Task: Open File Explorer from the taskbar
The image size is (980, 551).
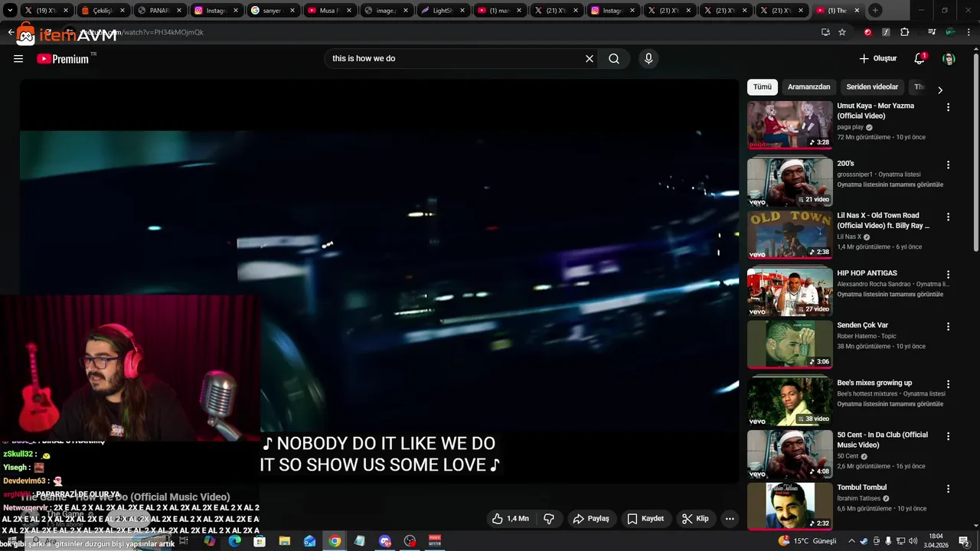Action: pyautogui.click(x=285, y=541)
